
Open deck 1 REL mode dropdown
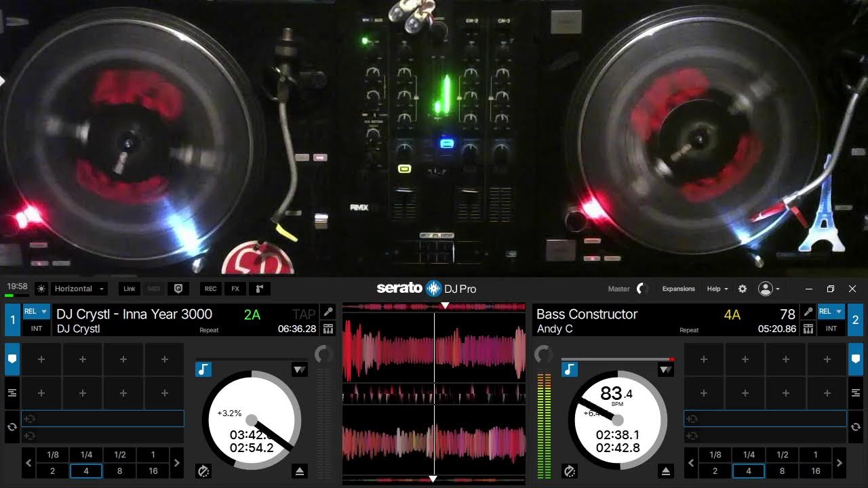[37, 312]
